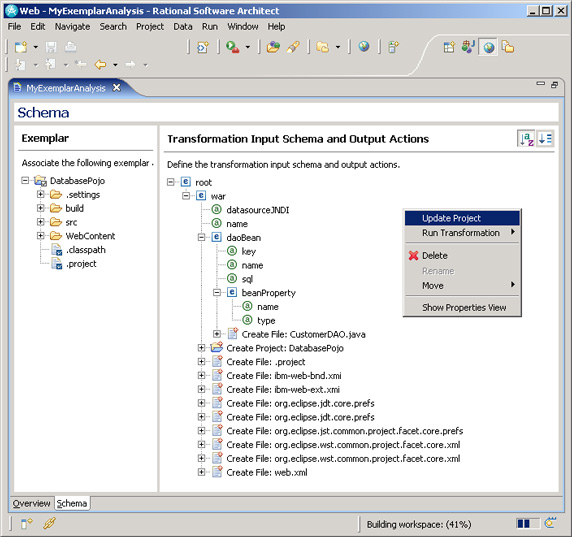This screenshot has width=572, height=537.
Task: Expand Create File: web.xml
Action: (201, 472)
